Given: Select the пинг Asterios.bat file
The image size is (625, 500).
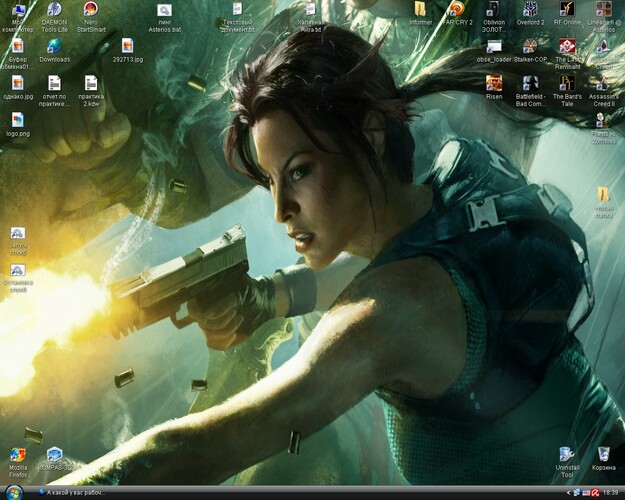Looking at the screenshot, I should tap(164, 10).
